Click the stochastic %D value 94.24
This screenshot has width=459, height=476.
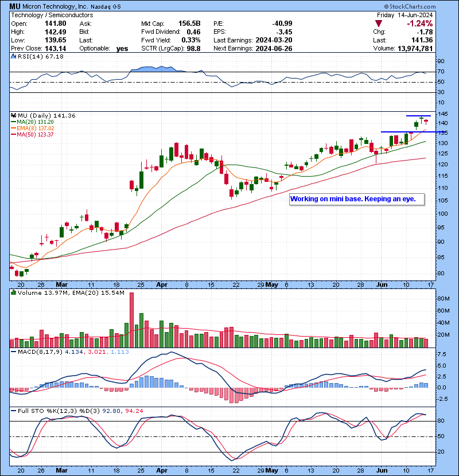coord(134,411)
